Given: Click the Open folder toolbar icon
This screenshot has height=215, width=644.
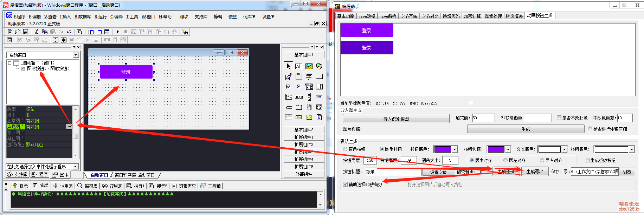Looking at the screenshot, I should click(18, 32).
